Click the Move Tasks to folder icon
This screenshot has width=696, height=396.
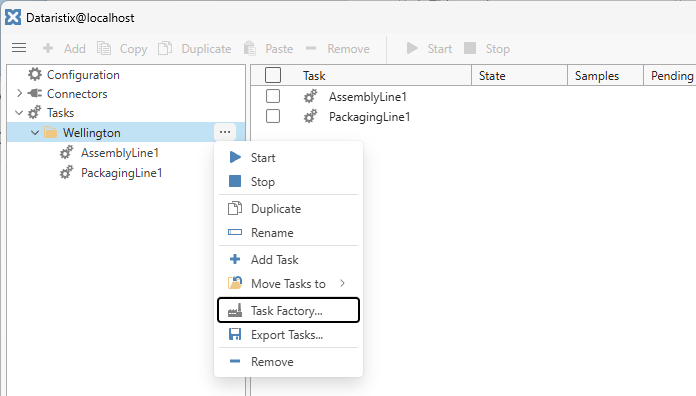pos(235,283)
